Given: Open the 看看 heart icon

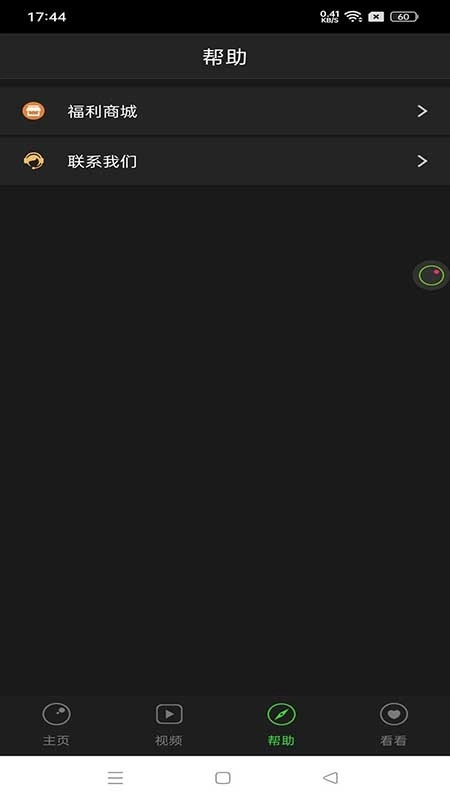Looking at the screenshot, I should pyautogui.click(x=393, y=714).
